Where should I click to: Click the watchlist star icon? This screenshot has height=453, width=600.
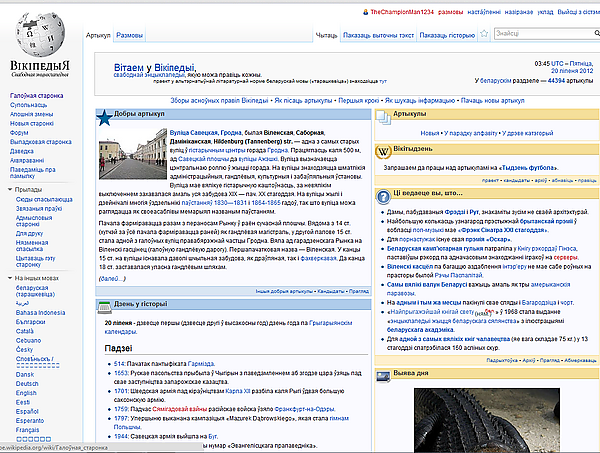484,34
